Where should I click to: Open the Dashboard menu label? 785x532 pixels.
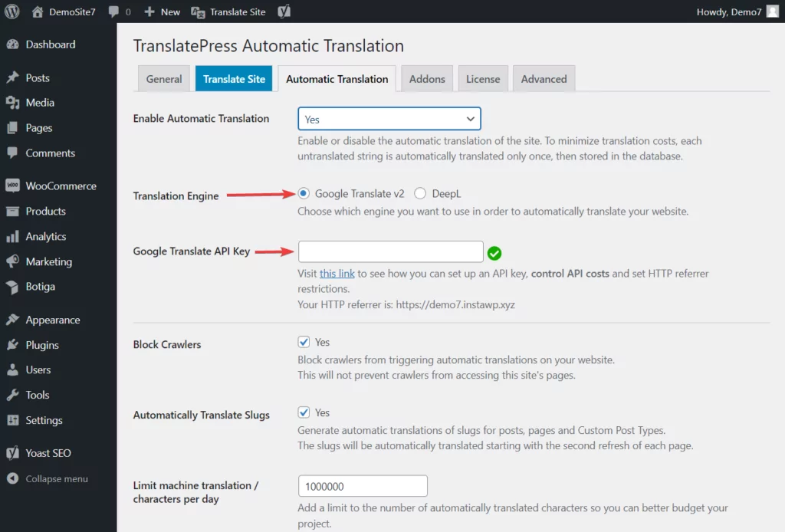51,44
